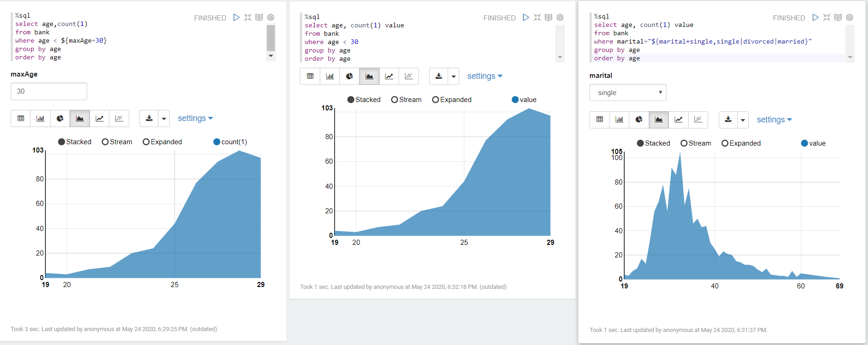The width and height of the screenshot is (868, 345).
Task: Open gear settings of maxAge paragraph
Action: [x=271, y=18]
